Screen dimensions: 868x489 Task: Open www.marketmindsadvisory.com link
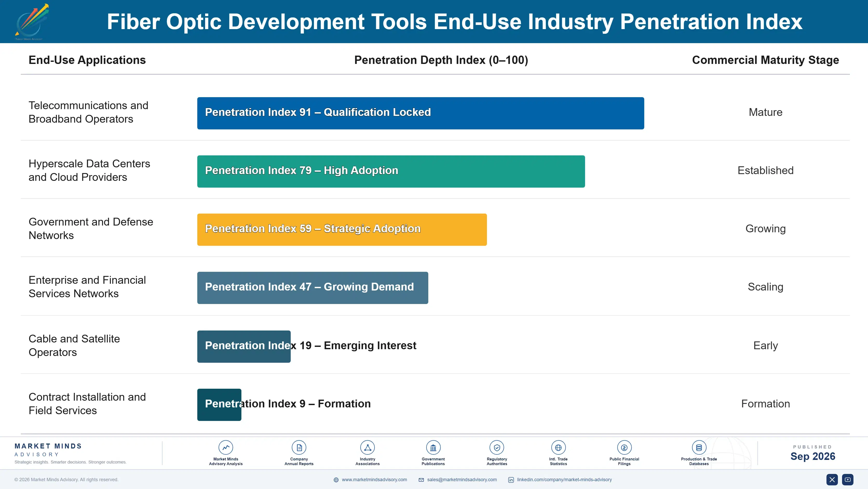coord(374,480)
